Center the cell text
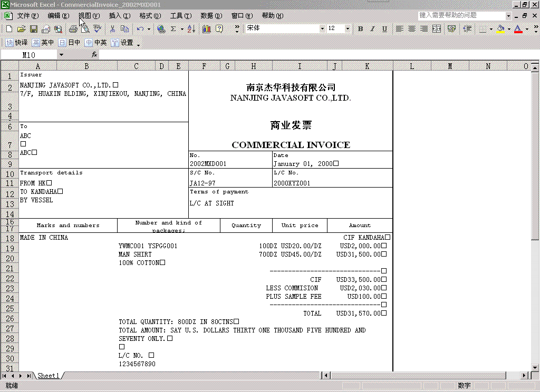This screenshot has height=392, width=540. 412,29
